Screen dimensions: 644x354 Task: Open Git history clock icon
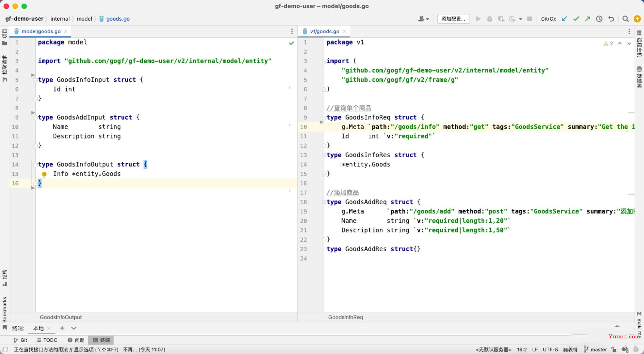click(599, 19)
